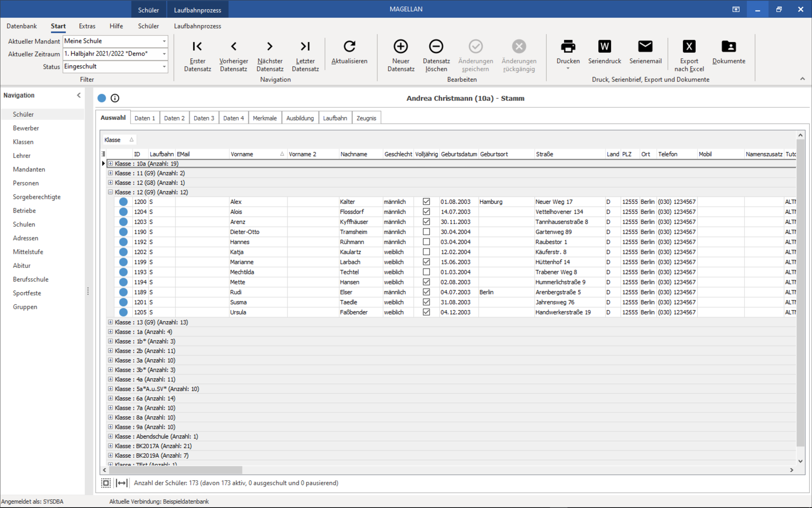
Task: Toggle Volljährig checkbox for Alois Flossdorf
Action: click(426, 212)
